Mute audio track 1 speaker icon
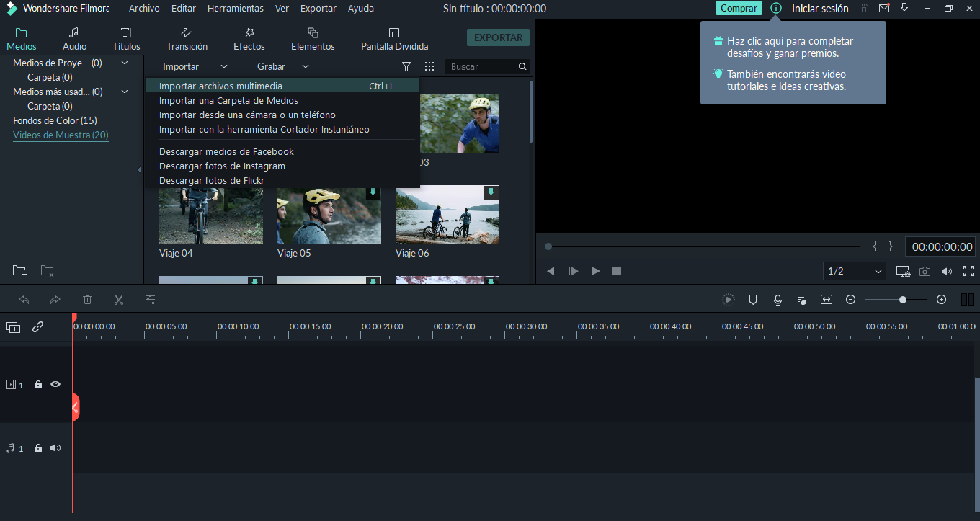Viewport: 980px width, 521px height. coord(55,448)
